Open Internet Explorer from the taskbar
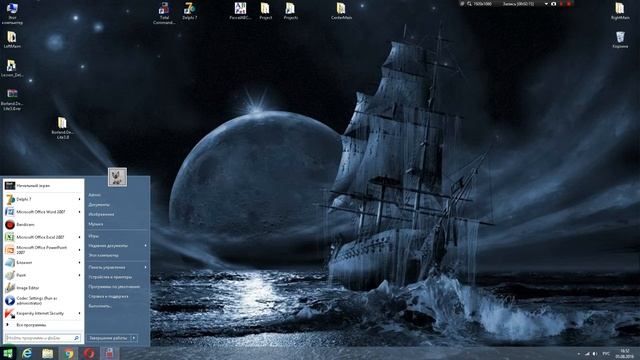640x360 pixels. (27, 353)
